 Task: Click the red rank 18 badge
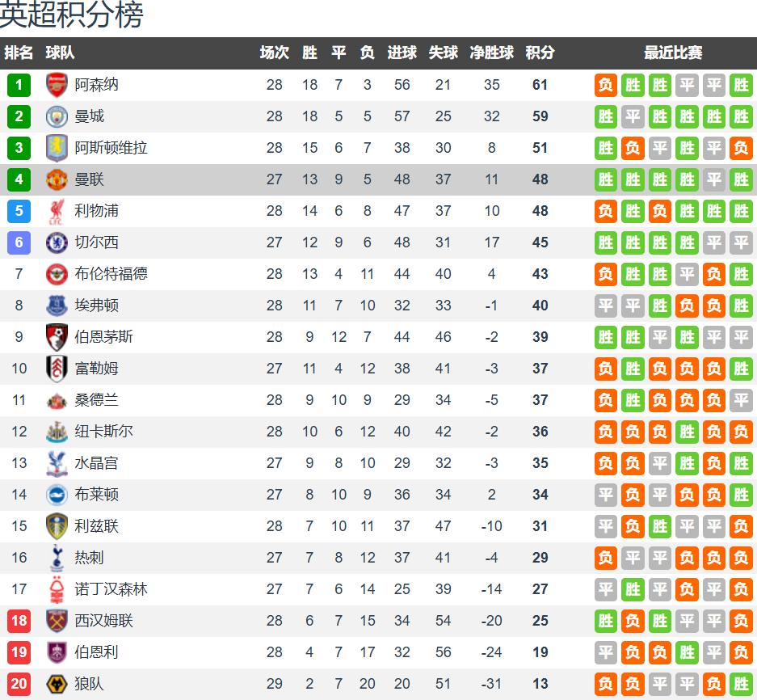coord(19,621)
